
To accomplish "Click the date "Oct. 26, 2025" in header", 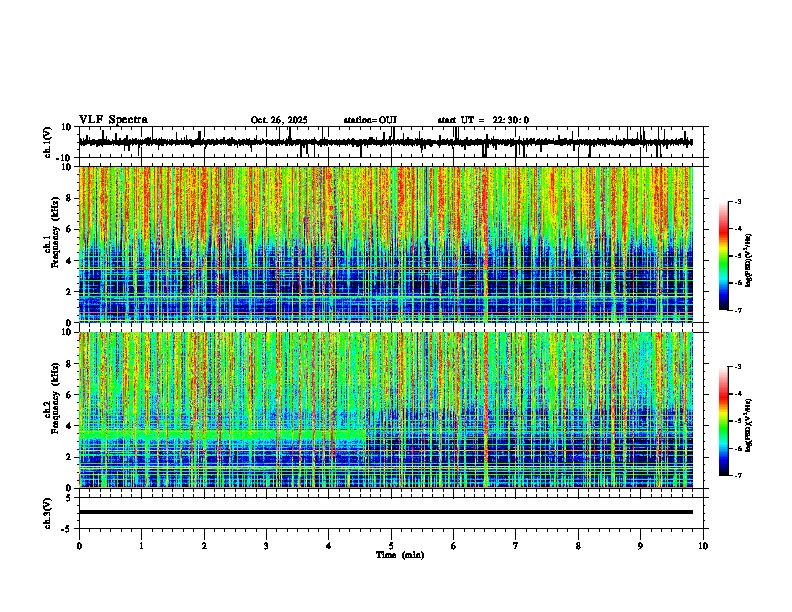I will pyautogui.click(x=279, y=120).
